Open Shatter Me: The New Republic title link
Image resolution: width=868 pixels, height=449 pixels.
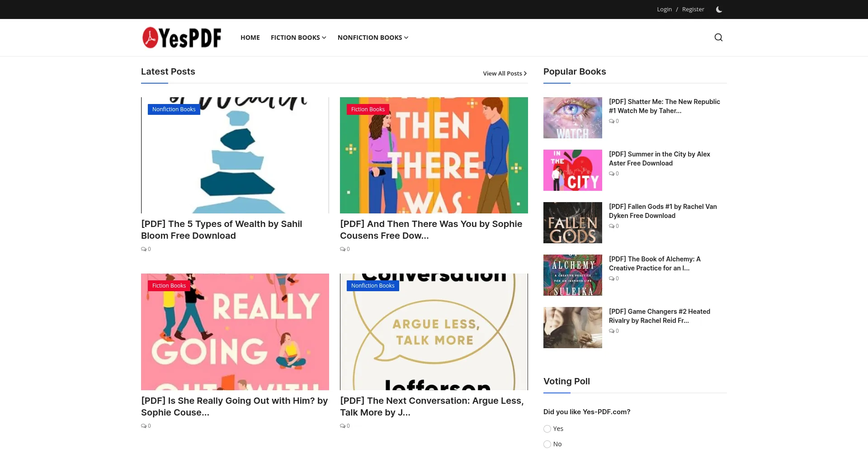point(665,106)
